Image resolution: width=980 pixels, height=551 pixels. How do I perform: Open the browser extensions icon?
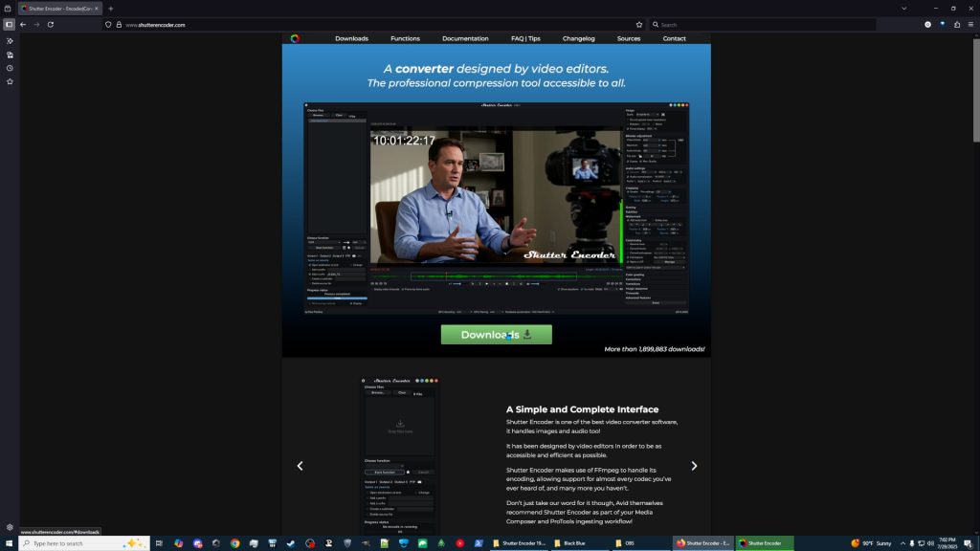click(x=957, y=25)
